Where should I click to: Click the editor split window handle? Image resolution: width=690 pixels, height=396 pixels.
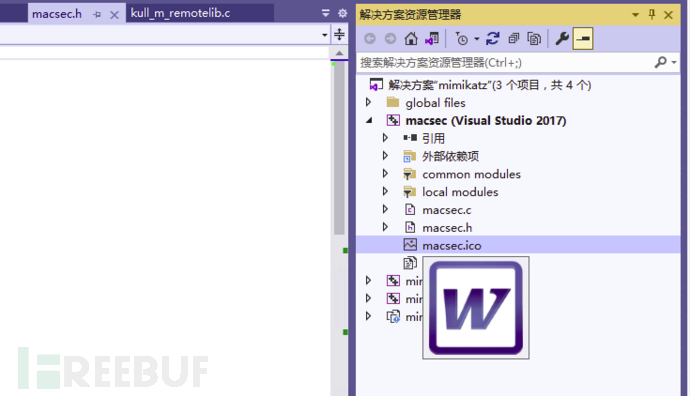point(339,34)
